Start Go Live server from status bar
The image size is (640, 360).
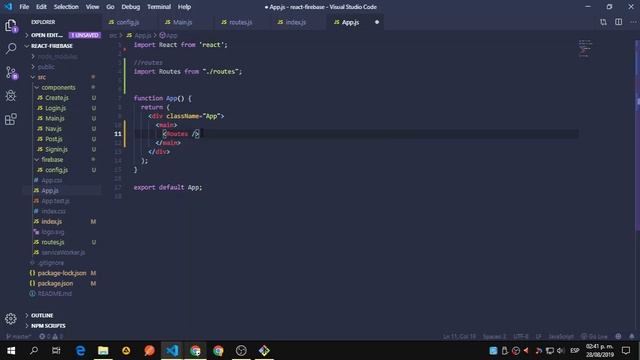[x=594, y=336]
